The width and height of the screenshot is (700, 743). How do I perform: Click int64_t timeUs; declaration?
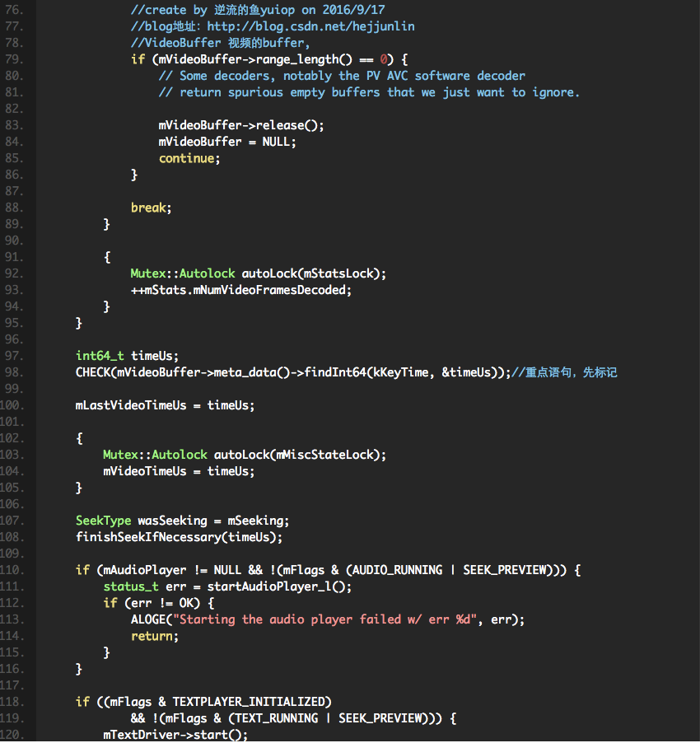(128, 356)
